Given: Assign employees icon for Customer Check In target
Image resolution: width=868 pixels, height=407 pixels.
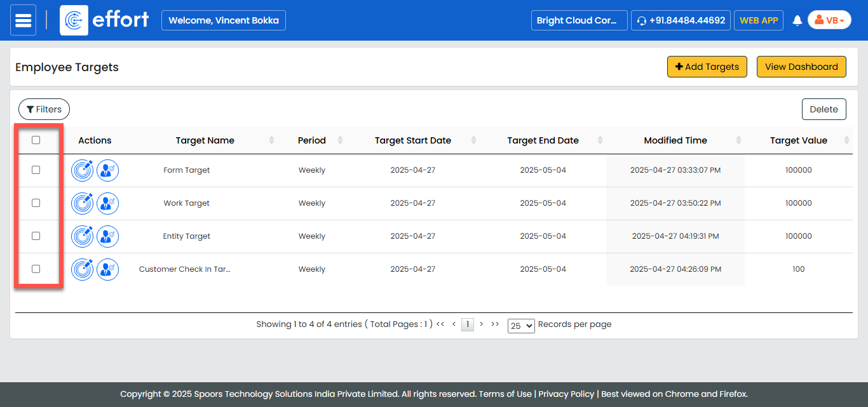Looking at the screenshot, I should click(107, 269).
